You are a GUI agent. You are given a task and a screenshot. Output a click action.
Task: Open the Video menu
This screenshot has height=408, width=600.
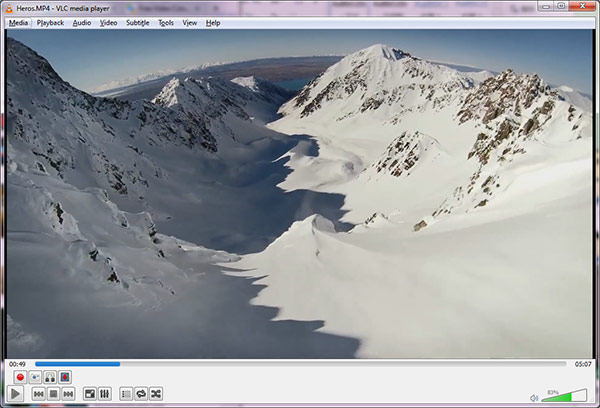(x=108, y=23)
